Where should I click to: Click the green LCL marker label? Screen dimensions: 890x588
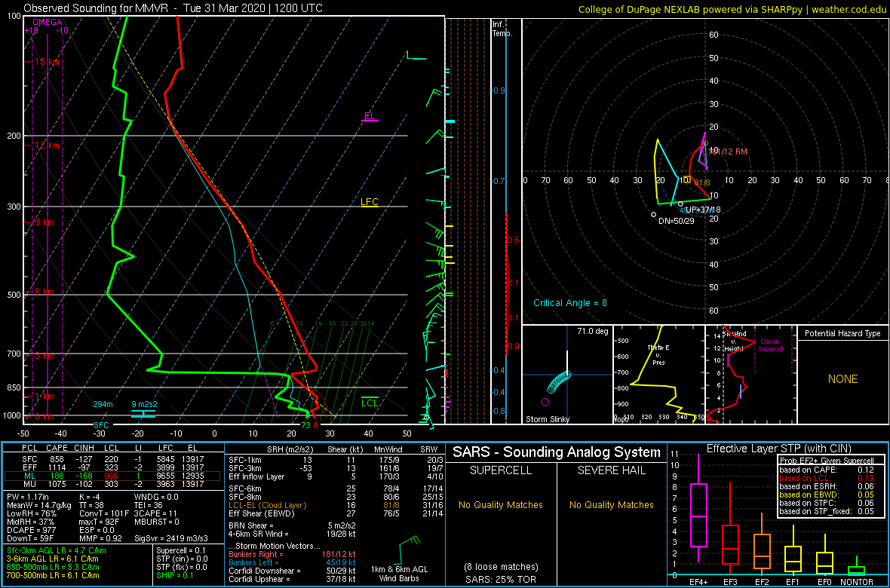(x=370, y=403)
